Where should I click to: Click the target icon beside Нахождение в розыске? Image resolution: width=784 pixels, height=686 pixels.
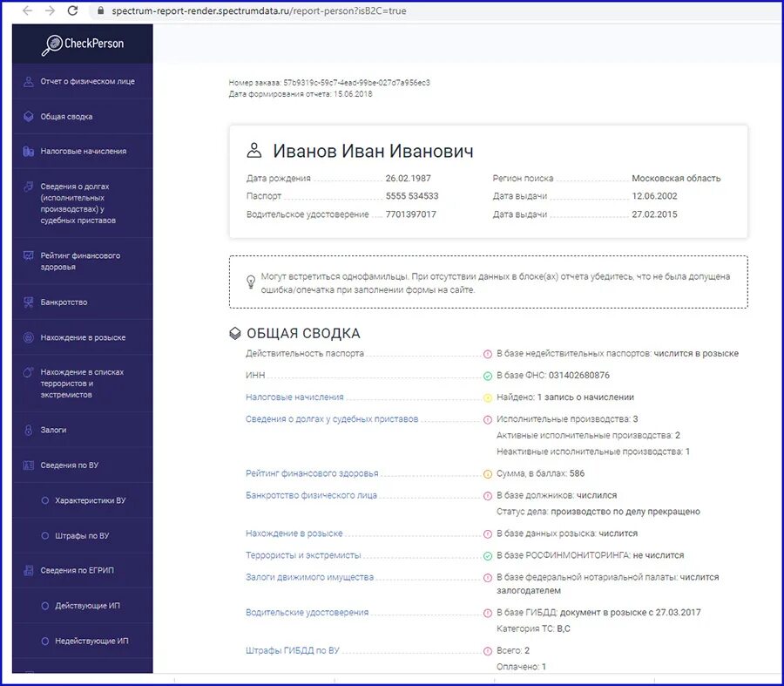pos(29,337)
